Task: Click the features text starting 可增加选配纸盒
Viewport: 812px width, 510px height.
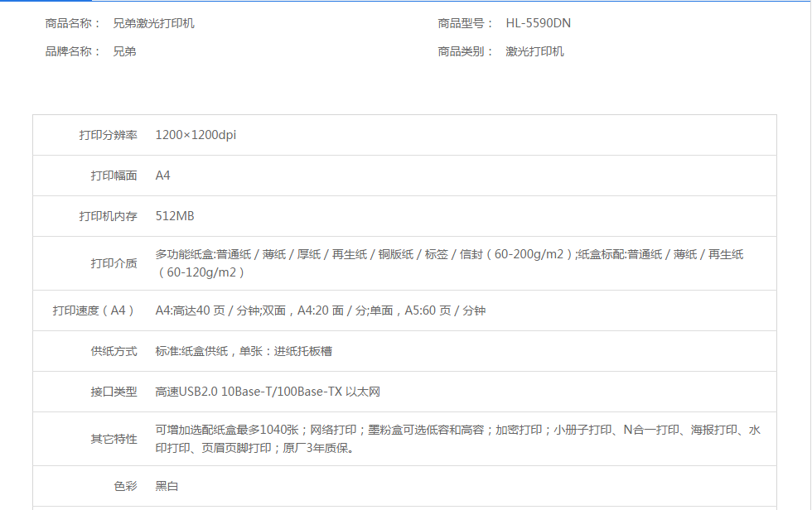Action: 457,439
